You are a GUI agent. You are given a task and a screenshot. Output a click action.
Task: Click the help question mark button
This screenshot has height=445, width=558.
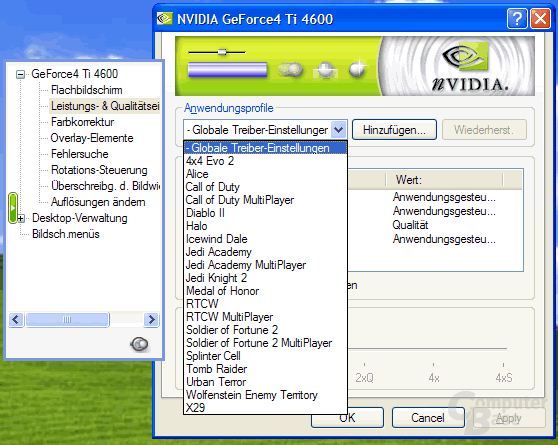517,19
